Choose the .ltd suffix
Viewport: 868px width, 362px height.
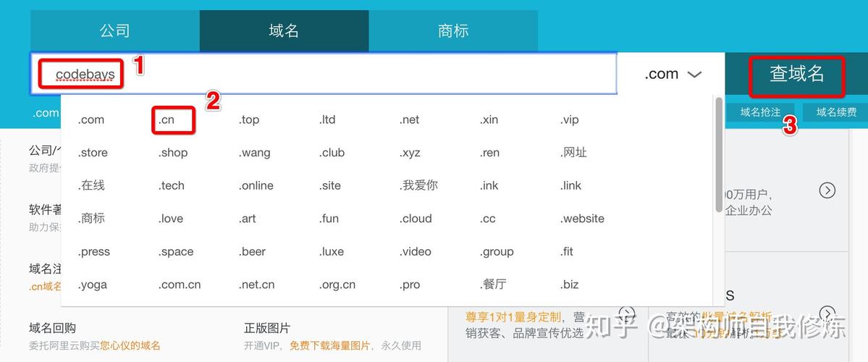click(327, 119)
